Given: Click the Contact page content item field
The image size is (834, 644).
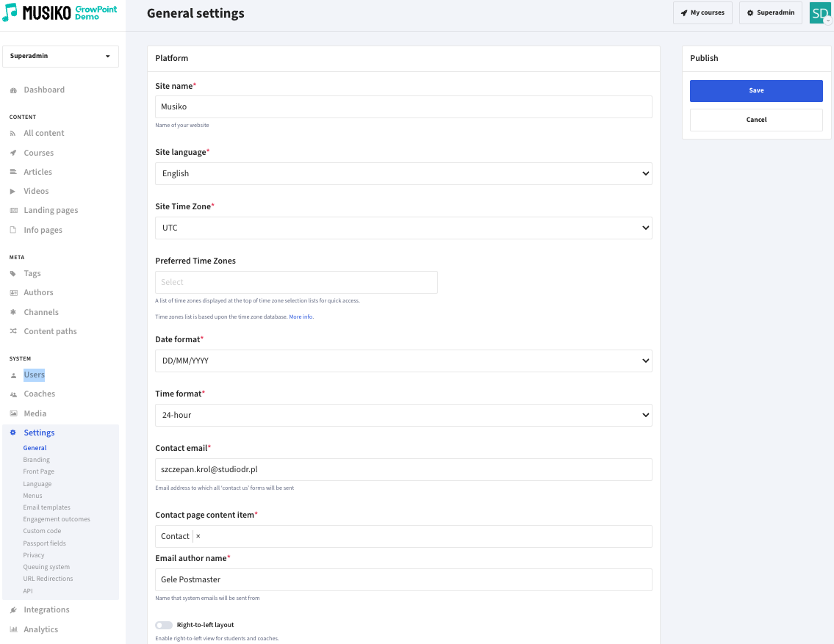Looking at the screenshot, I should click(x=403, y=537).
